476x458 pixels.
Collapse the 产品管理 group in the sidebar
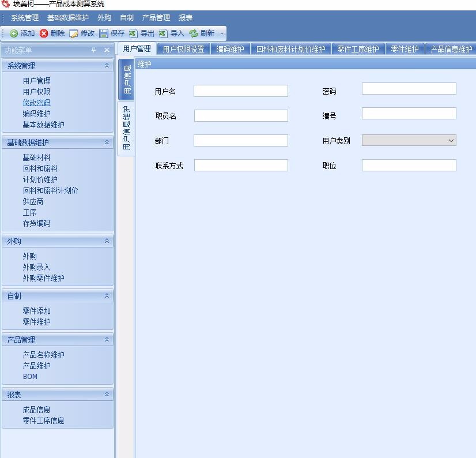click(107, 340)
